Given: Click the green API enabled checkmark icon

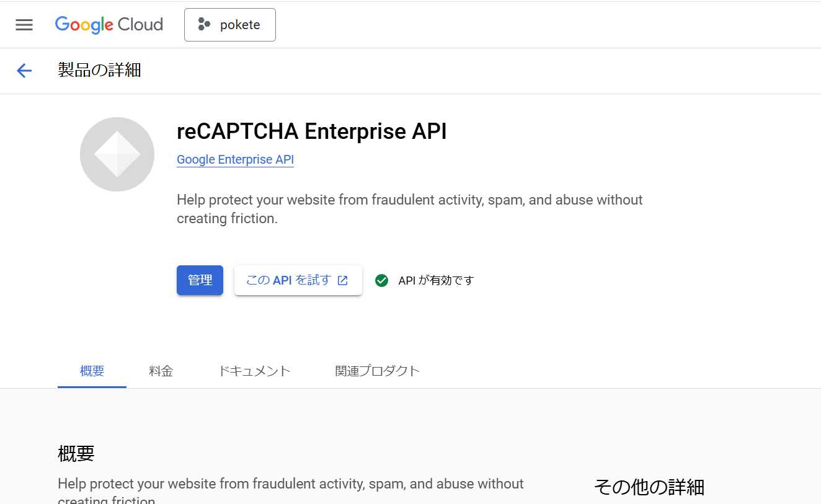Looking at the screenshot, I should (382, 280).
